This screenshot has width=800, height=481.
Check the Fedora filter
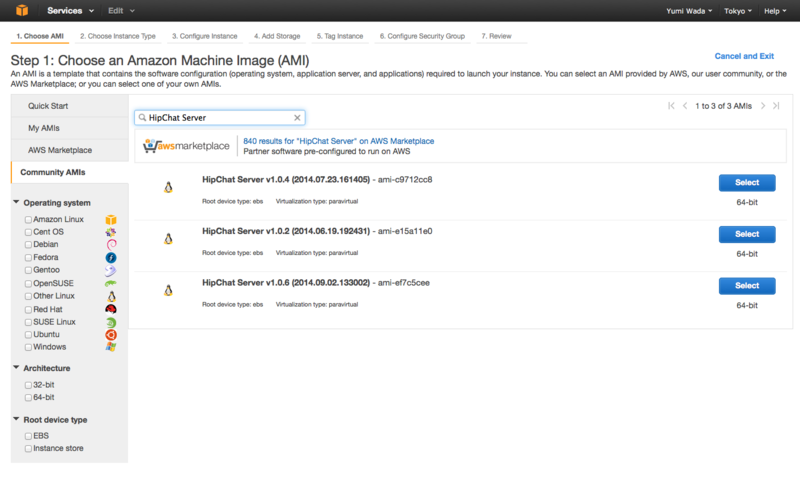coord(28,258)
